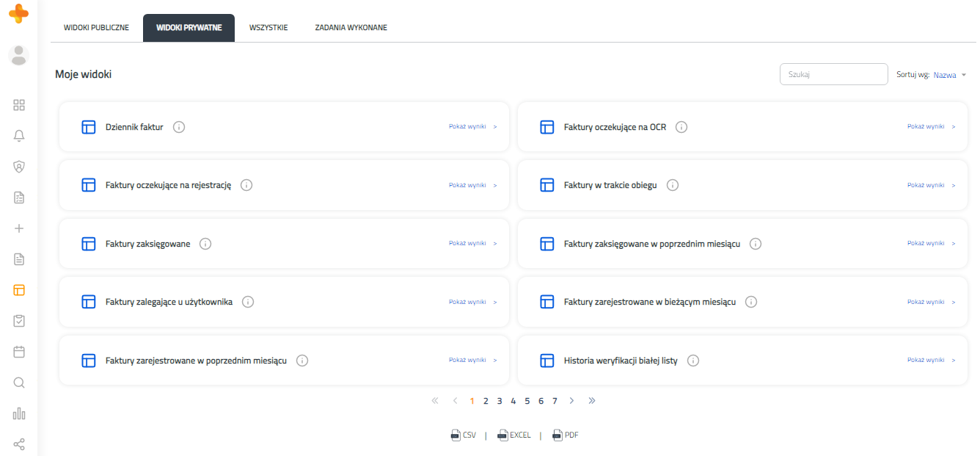Image resolution: width=980 pixels, height=456 pixels.
Task: Open notifications bell icon
Action: [19, 136]
